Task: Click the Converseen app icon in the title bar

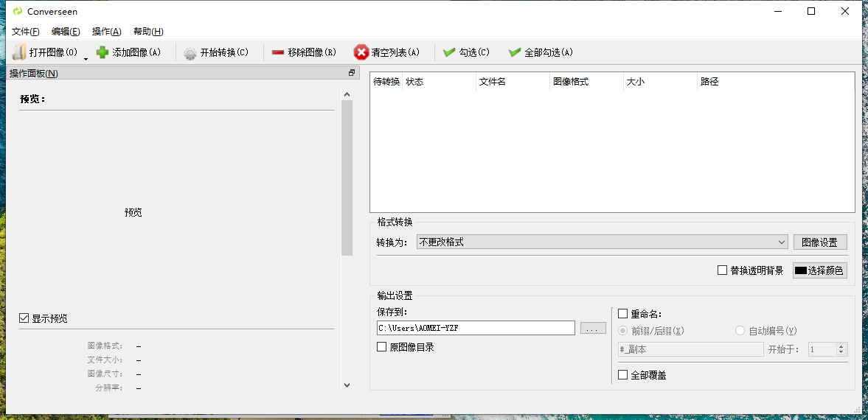Action: click(x=18, y=11)
